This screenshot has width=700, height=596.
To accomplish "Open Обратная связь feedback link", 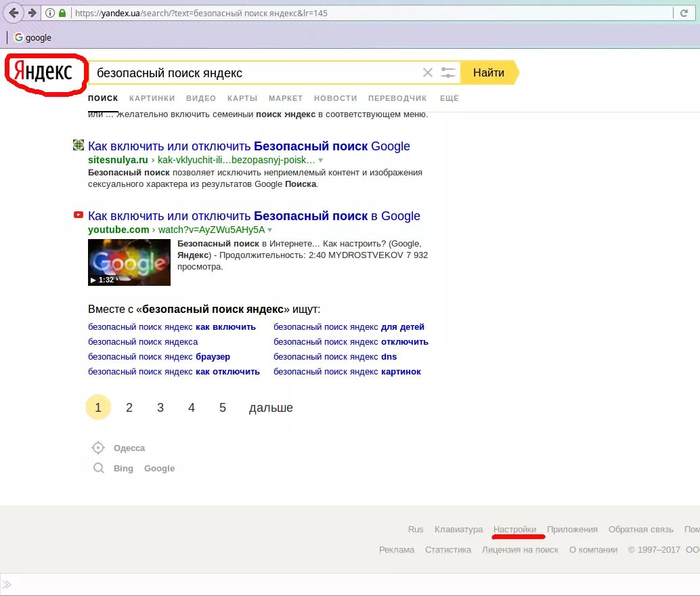I will pyautogui.click(x=640, y=529).
